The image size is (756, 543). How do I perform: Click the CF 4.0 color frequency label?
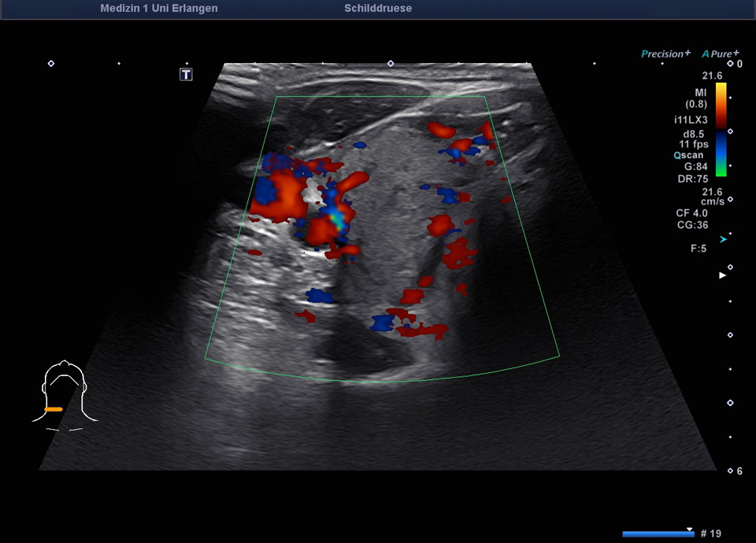click(x=691, y=213)
